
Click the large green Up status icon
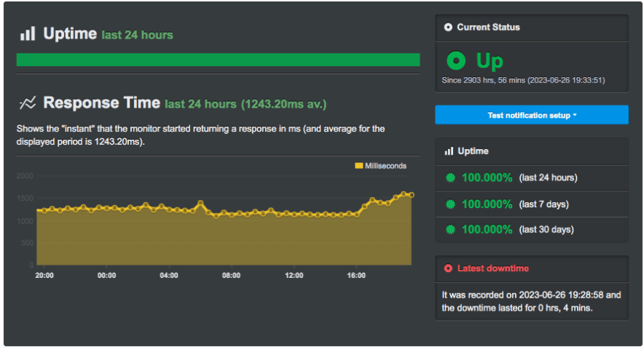click(x=456, y=60)
